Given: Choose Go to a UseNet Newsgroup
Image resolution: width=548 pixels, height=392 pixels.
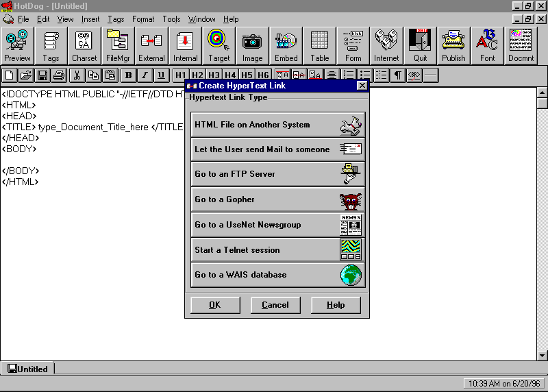Looking at the screenshot, I should coord(278,225).
